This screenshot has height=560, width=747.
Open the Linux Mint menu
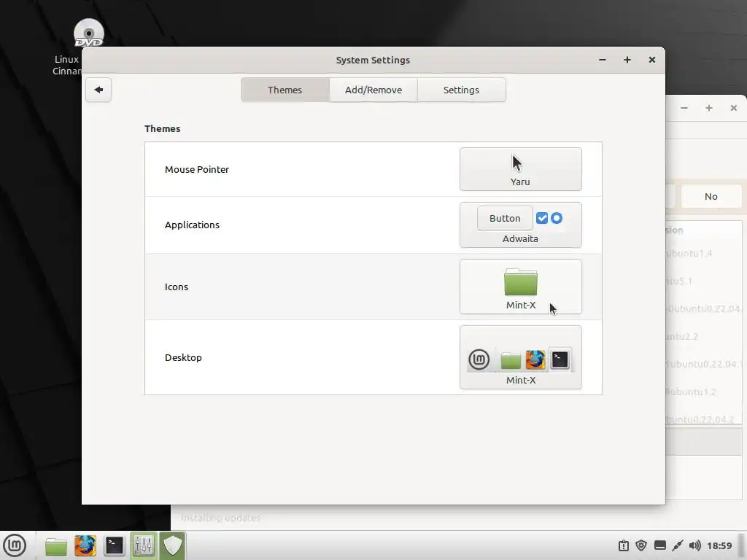15,545
